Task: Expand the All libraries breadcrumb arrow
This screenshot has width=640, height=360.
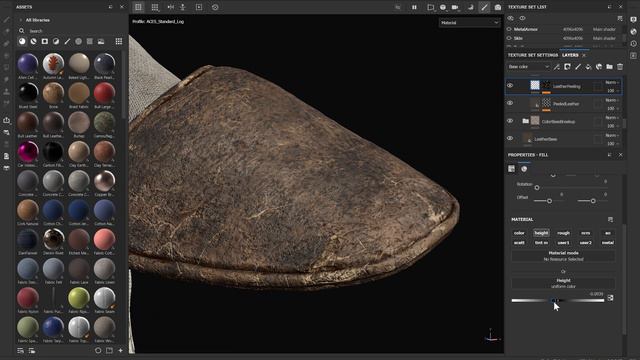Action: click(21, 20)
